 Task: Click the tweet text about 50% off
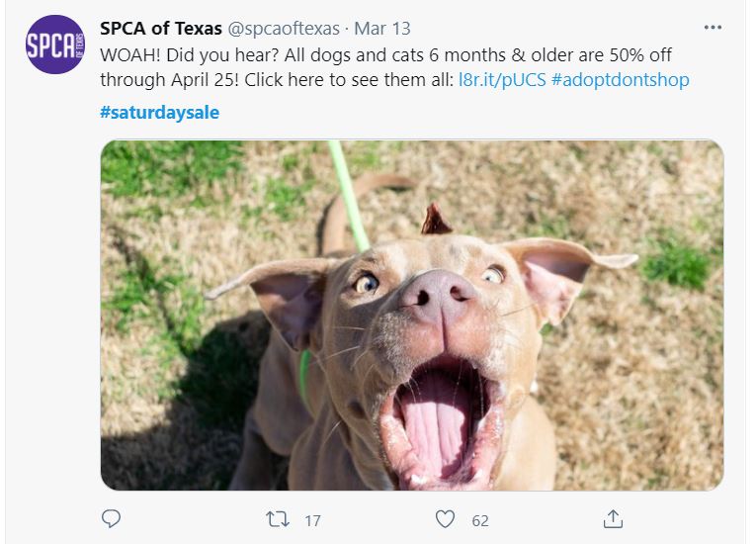(385, 55)
